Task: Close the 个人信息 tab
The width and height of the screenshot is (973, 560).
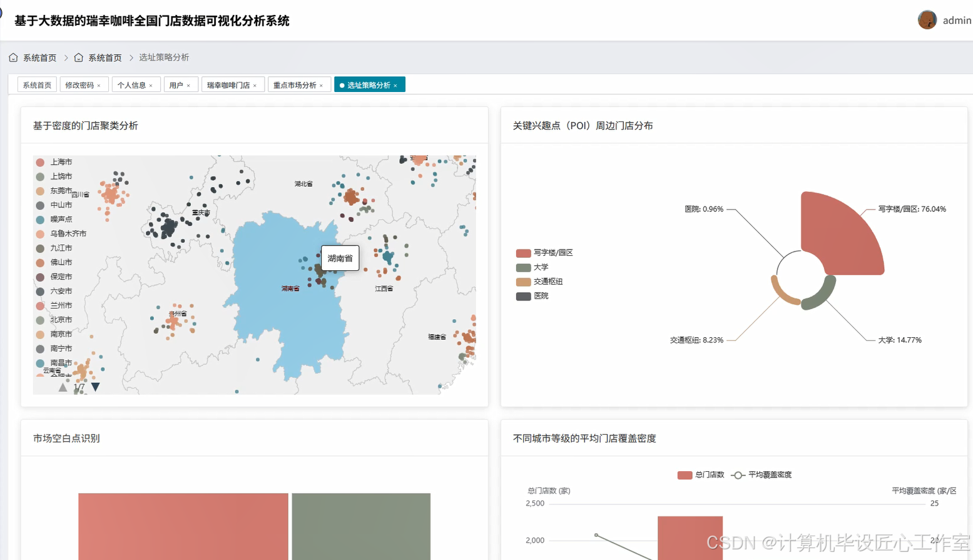Action: (151, 86)
